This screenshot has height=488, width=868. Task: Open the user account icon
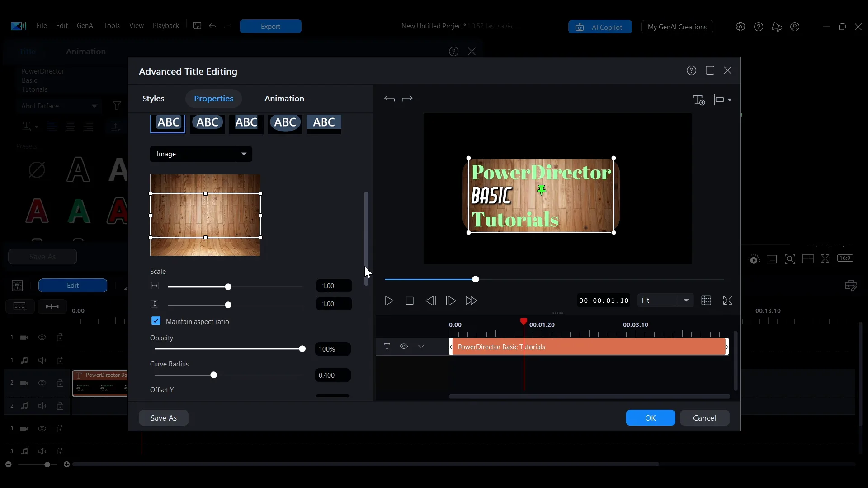point(795,27)
